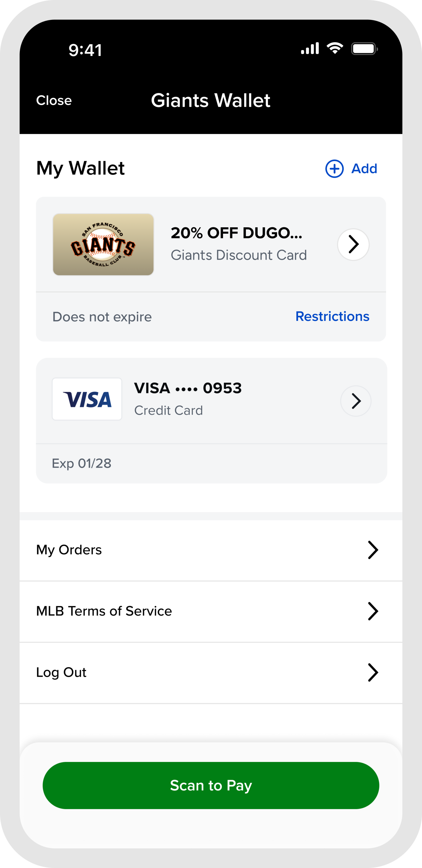This screenshot has height=868, width=422.
Task: Tap the San Francisco Giants card logo
Action: (103, 244)
